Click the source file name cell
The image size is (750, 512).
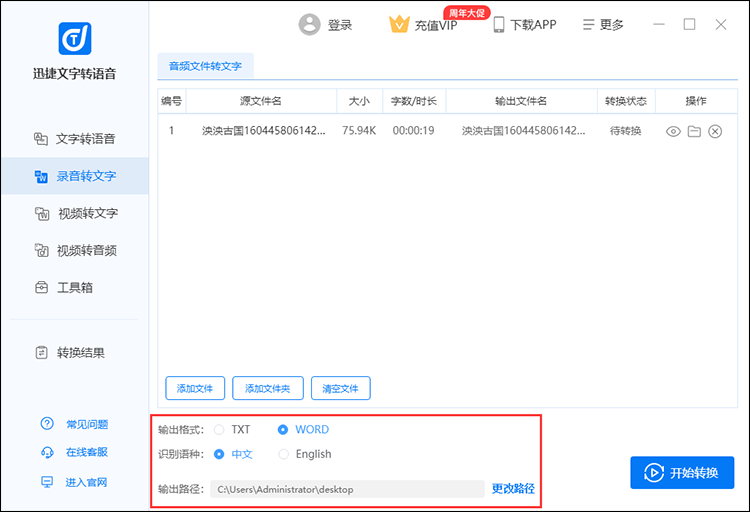tap(264, 131)
